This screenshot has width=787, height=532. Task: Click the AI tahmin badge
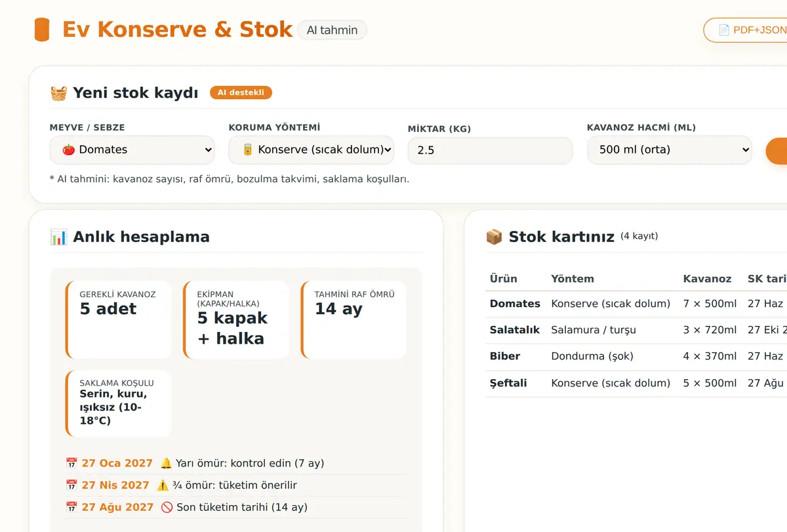click(x=332, y=30)
